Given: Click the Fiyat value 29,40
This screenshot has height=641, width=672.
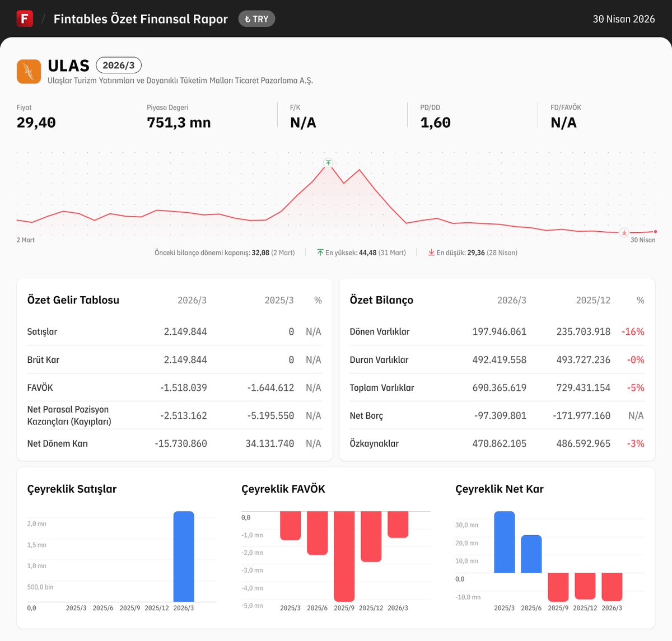Looking at the screenshot, I should (x=36, y=123).
